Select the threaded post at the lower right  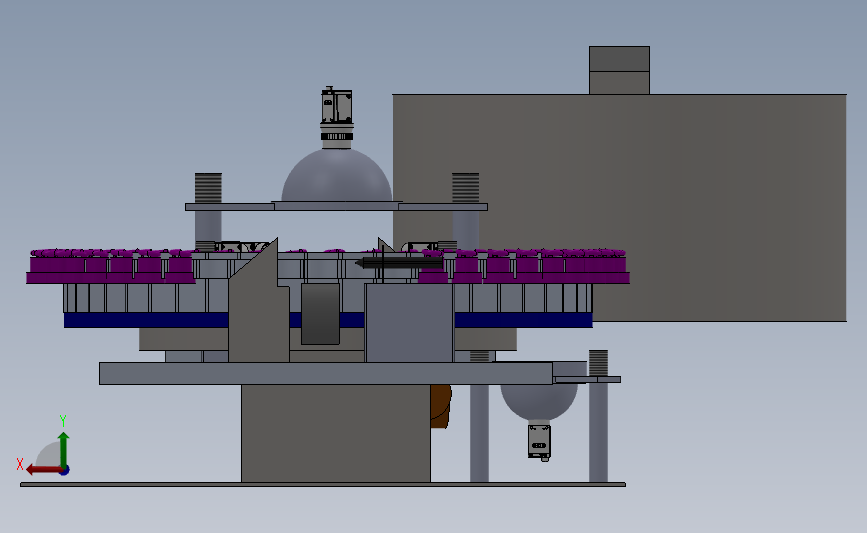point(598,363)
